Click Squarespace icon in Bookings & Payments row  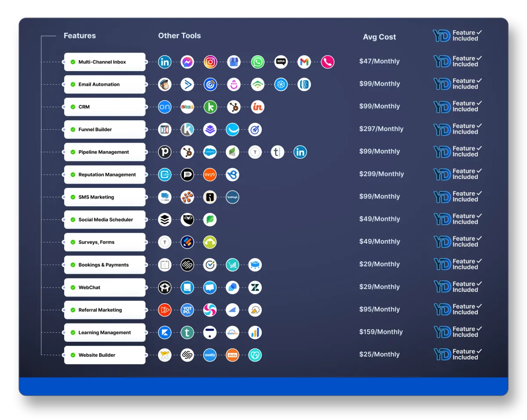188,265
